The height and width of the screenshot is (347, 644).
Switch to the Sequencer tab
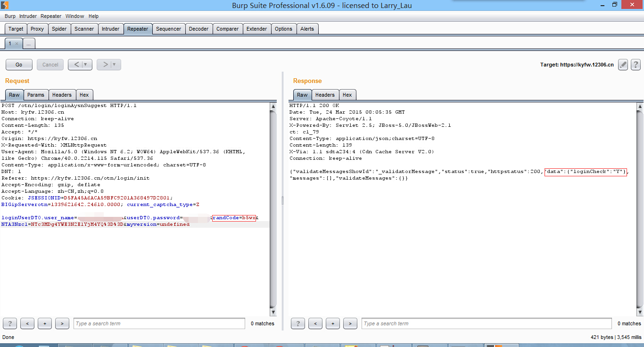click(168, 29)
